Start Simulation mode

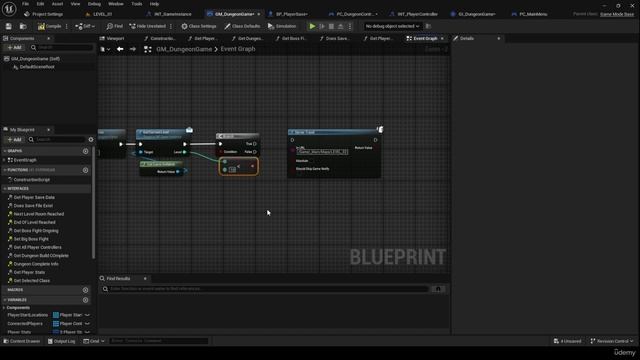pyautogui.click(x=282, y=26)
